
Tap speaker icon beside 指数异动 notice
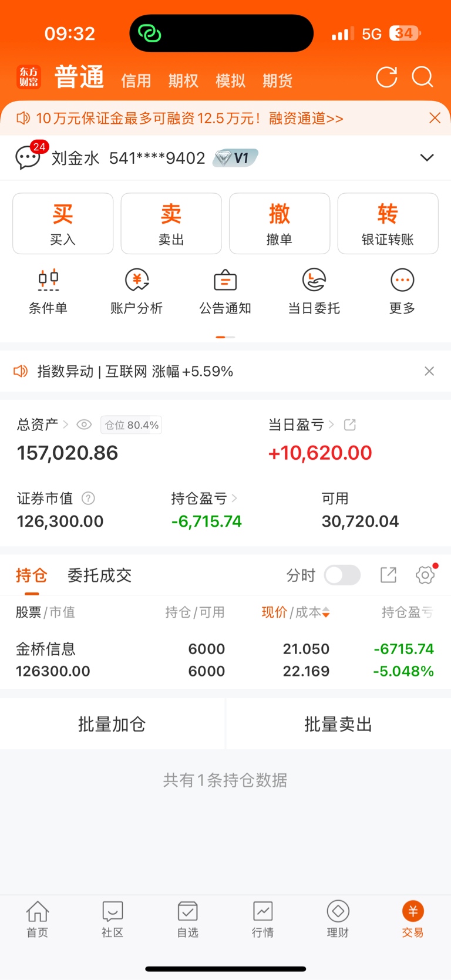pos(21,371)
